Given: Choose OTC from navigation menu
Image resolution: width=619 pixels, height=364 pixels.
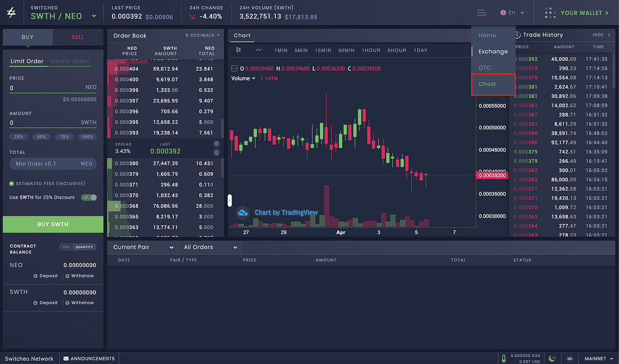Looking at the screenshot, I should click(x=485, y=68).
